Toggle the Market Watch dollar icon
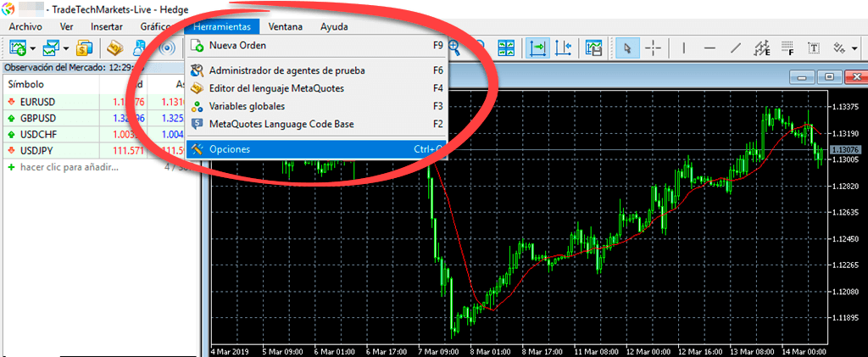Viewport: 868px width, 357px height. 85,48
